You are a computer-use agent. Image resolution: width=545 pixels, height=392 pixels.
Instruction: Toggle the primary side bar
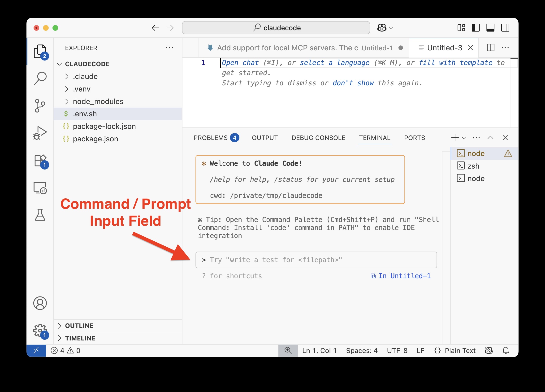tap(476, 28)
